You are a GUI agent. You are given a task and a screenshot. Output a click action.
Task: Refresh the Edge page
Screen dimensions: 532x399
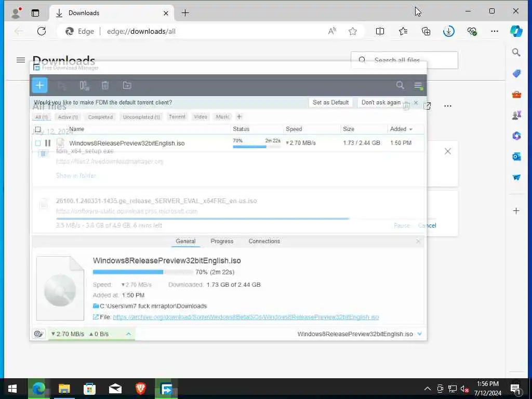pos(42,31)
